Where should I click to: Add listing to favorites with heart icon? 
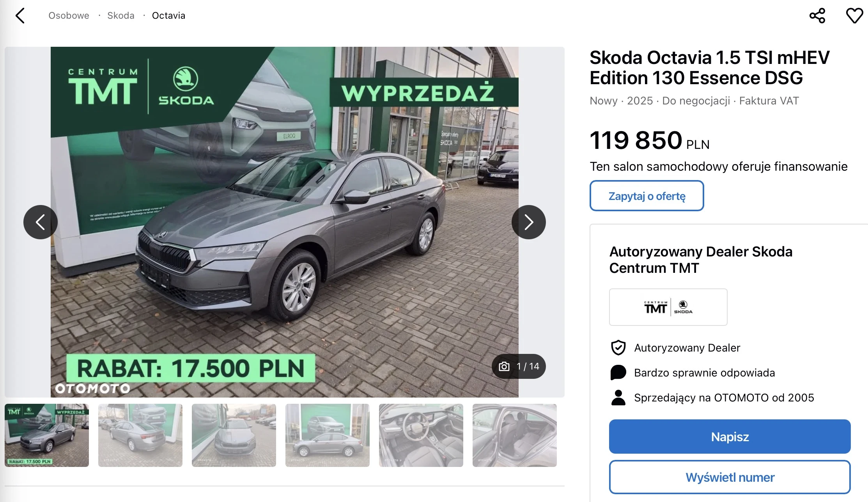pyautogui.click(x=854, y=16)
